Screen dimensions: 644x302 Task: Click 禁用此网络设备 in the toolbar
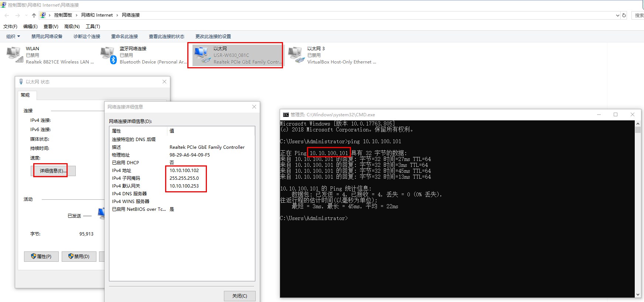tap(47, 37)
